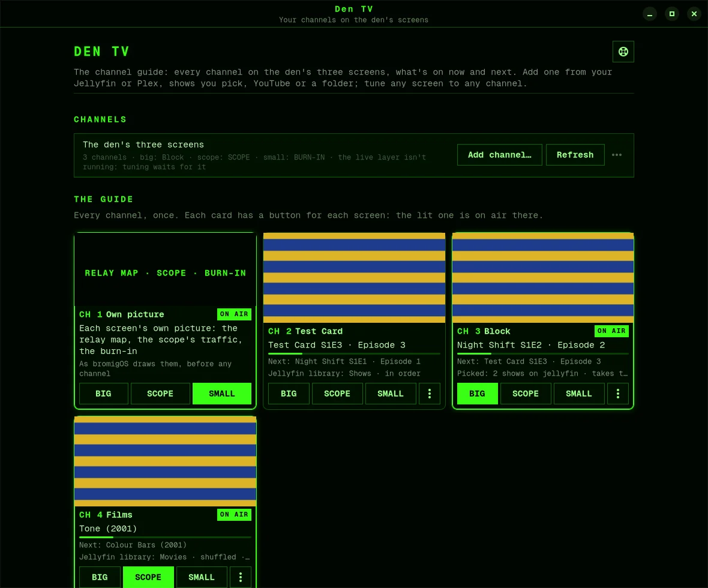Tune the scope screen to CH 1 Own picture
The height and width of the screenshot is (588, 708).
pyautogui.click(x=160, y=394)
